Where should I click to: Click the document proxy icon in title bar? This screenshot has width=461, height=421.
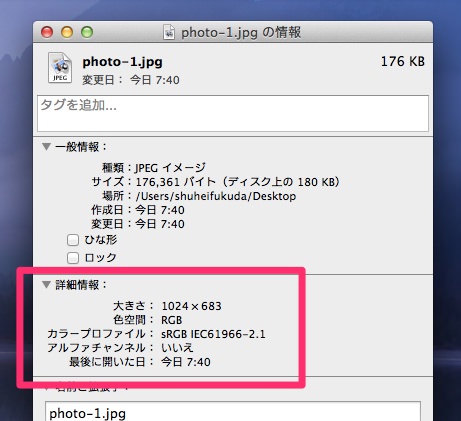coord(169,32)
